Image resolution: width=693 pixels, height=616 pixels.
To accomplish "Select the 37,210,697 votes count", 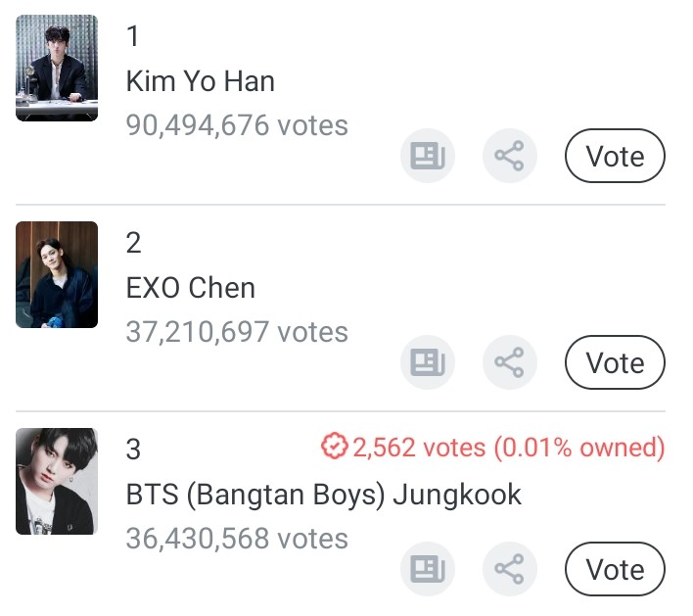I will (237, 332).
